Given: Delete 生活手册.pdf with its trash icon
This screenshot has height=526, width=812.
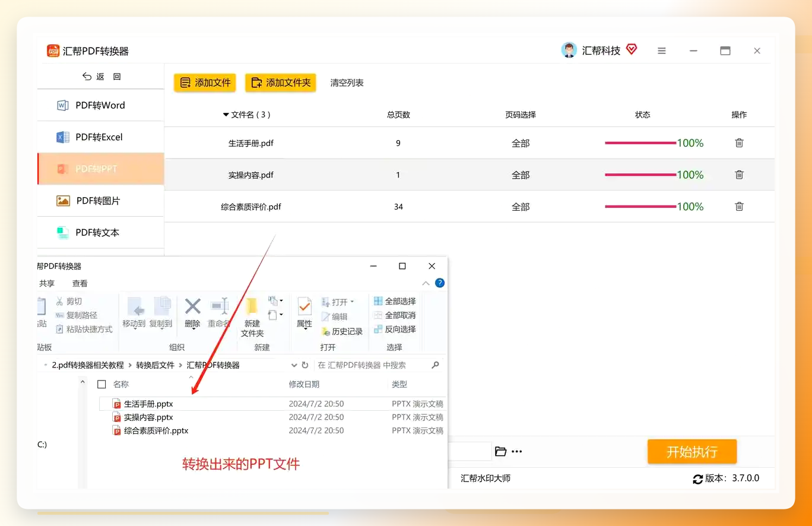Looking at the screenshot, I should (x=739, y=143).
